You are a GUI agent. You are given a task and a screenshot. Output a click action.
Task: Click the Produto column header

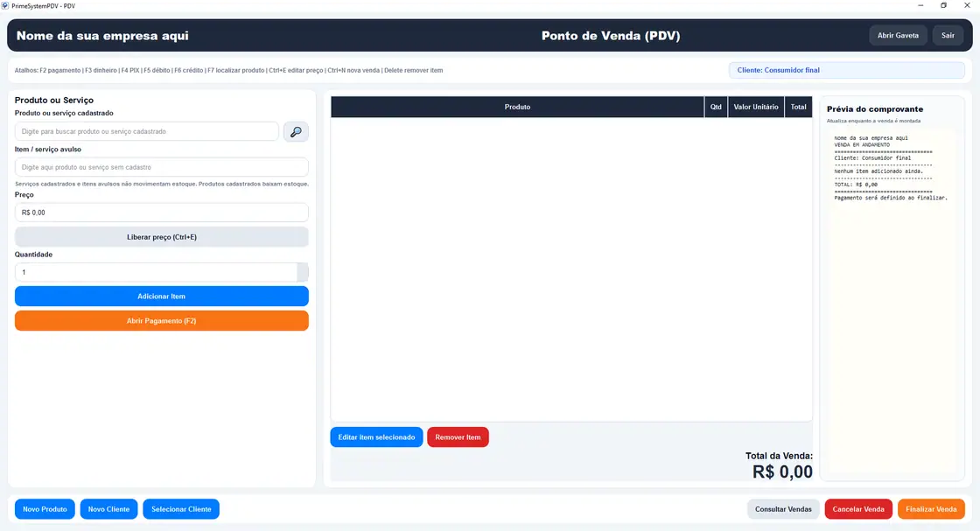coord(517,107)
